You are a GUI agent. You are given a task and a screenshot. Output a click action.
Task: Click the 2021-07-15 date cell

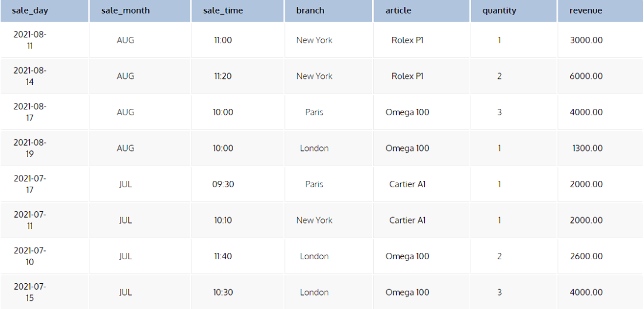(30, 292)
